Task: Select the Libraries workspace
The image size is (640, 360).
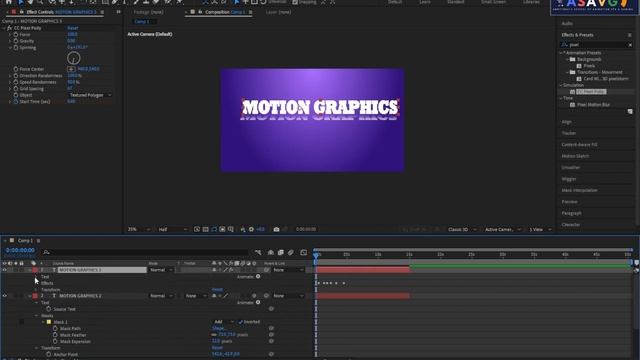Action: [x=531, y=2]
